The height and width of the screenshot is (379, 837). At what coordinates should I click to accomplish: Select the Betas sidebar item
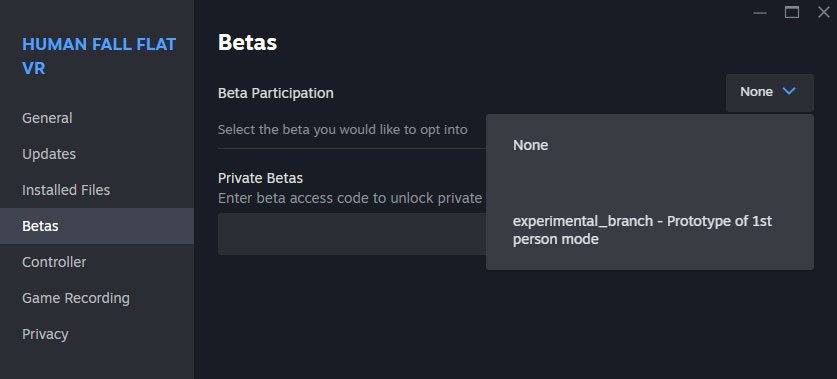[97, 226]
